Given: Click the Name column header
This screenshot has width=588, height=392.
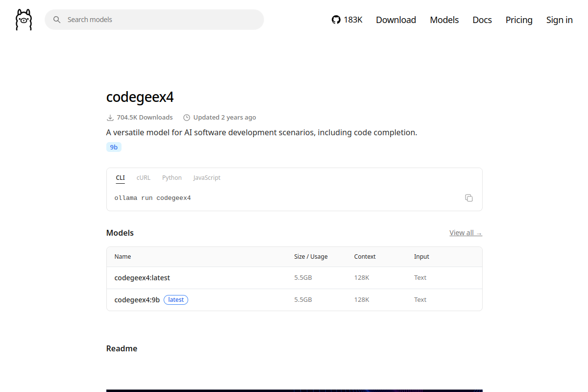Looking at the screenshot, I should [122, 257].
